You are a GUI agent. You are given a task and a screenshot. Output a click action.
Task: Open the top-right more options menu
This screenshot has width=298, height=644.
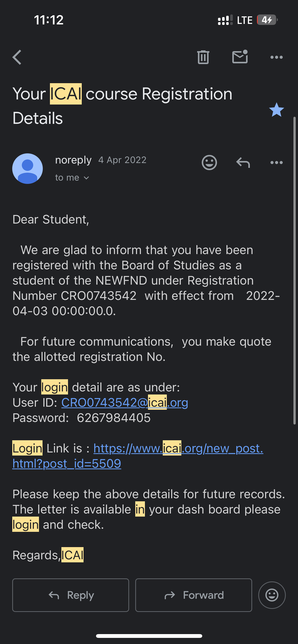click(276, 57)
